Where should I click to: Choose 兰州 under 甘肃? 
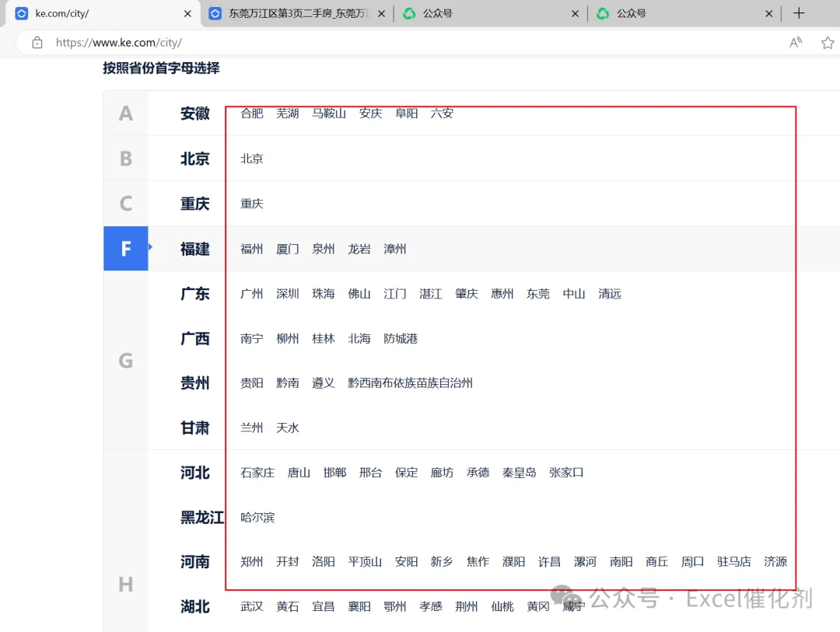(252, 428)
